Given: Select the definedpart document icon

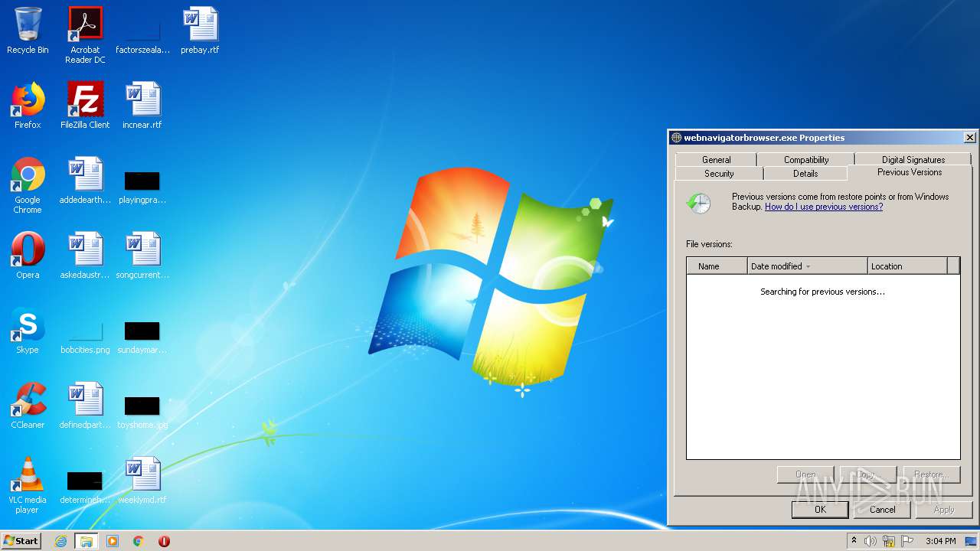Looking at the screenshot, I should (85, 406).
